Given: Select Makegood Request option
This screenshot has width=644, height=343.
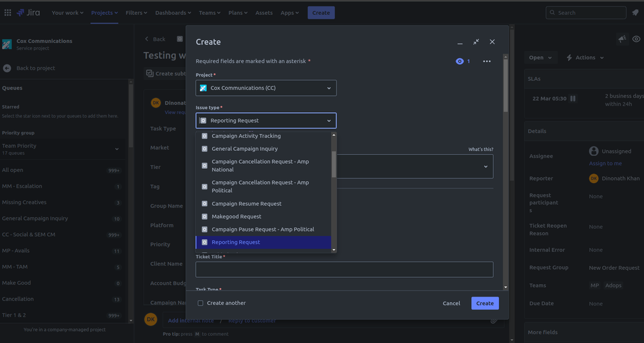Looking at the screenshot, I should [x=264, y=217].
